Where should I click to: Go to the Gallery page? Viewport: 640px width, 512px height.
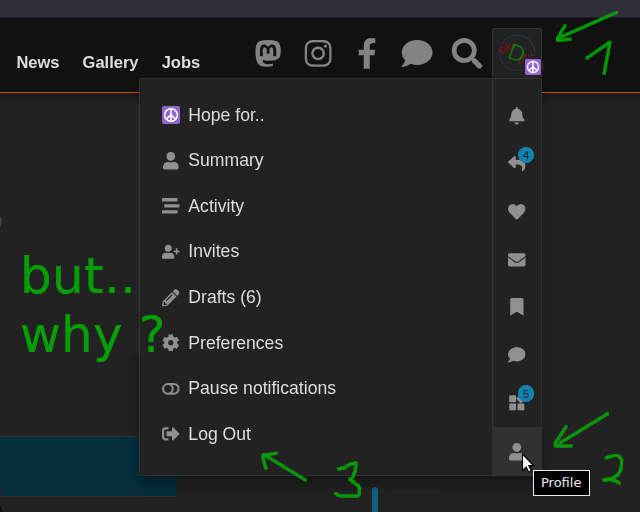click(110, 62)
